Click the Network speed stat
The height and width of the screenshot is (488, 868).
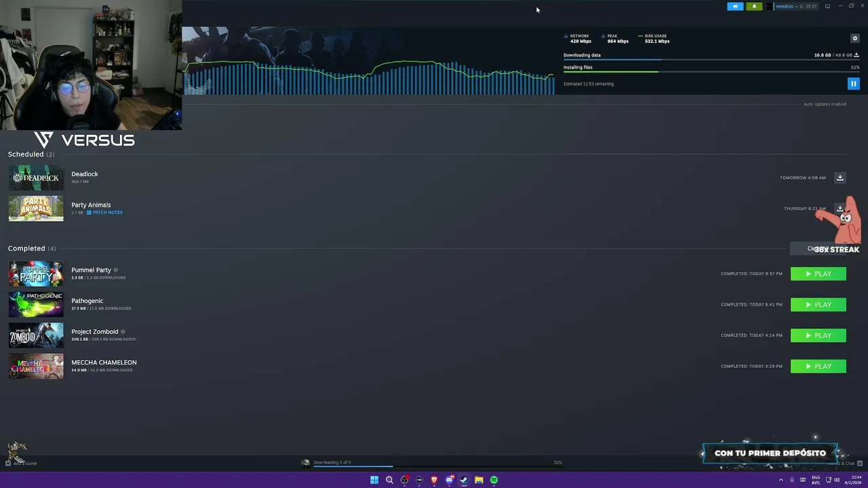577,39
